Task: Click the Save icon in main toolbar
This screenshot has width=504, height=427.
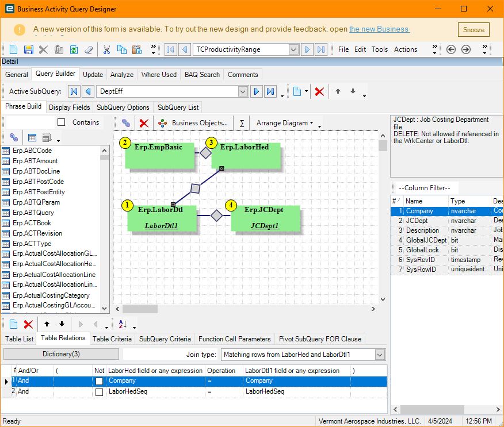Action: pos(28,49)
